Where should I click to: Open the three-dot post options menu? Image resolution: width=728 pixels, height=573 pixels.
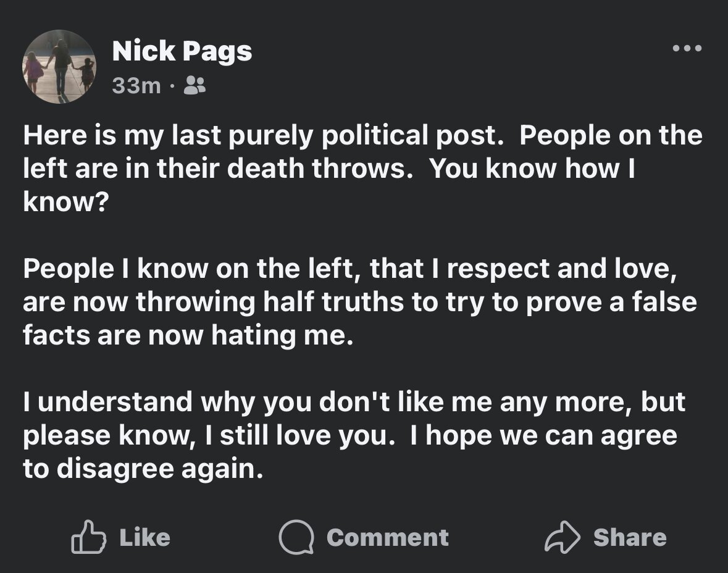point(687,48)
